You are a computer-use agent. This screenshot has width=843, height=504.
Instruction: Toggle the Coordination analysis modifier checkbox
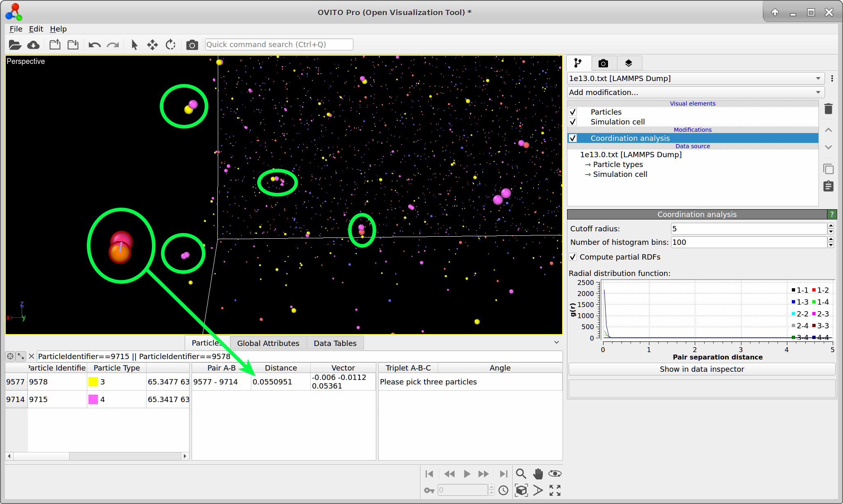coord(573,138)
